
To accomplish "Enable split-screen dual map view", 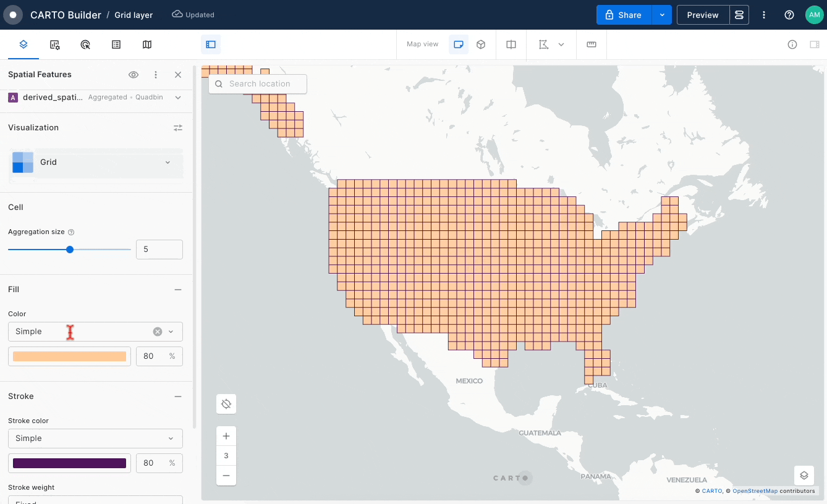I will (511, 44).
